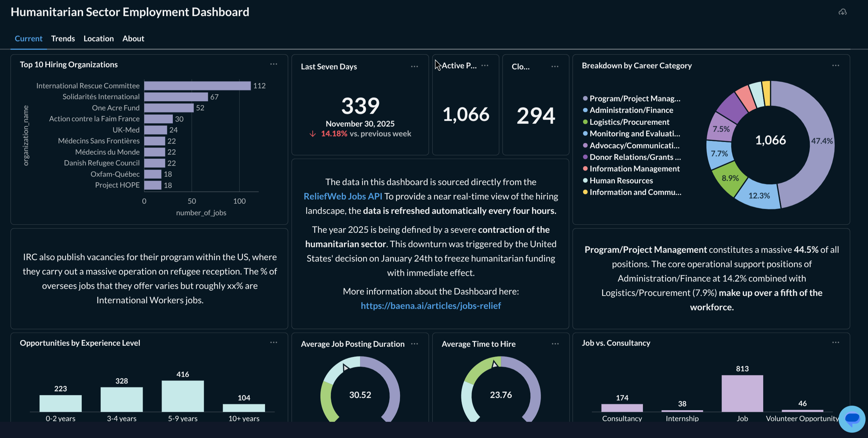Click the baena.ai/articles/jobs-relief link
Screen dimensions: 868x438
coord(430,305)
